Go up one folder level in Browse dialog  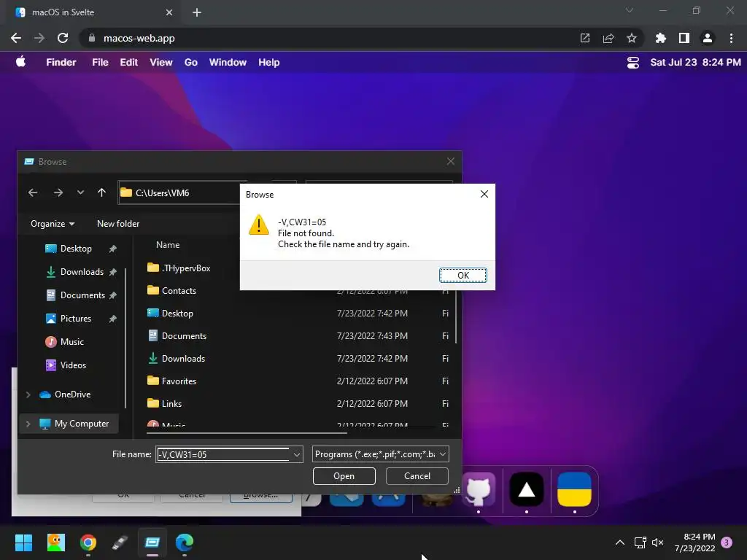coord(101,192)
